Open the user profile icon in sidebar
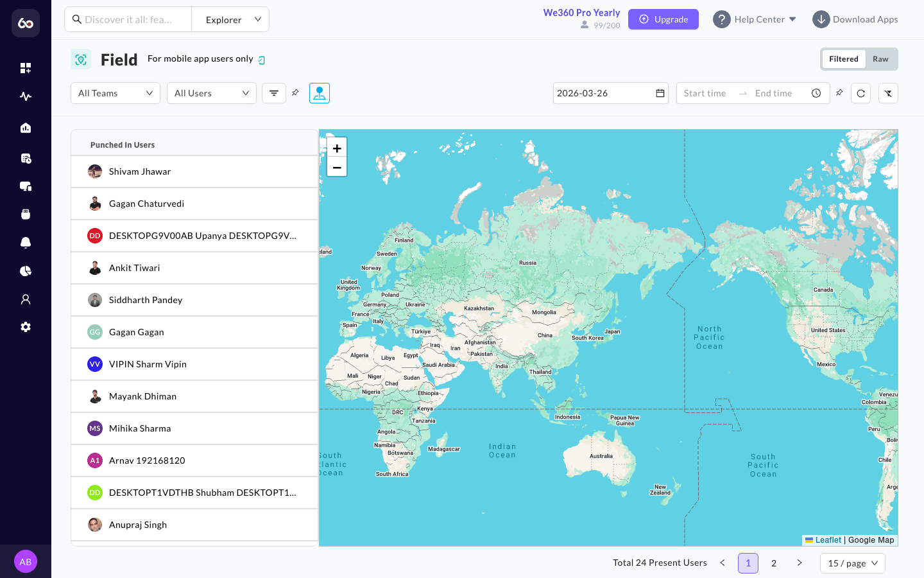Viewport: 924px width, 578px height. pos(26,299)
